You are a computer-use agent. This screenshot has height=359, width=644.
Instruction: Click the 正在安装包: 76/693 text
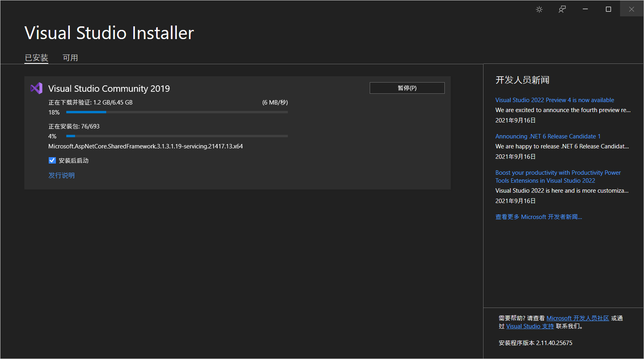point(74,126)
